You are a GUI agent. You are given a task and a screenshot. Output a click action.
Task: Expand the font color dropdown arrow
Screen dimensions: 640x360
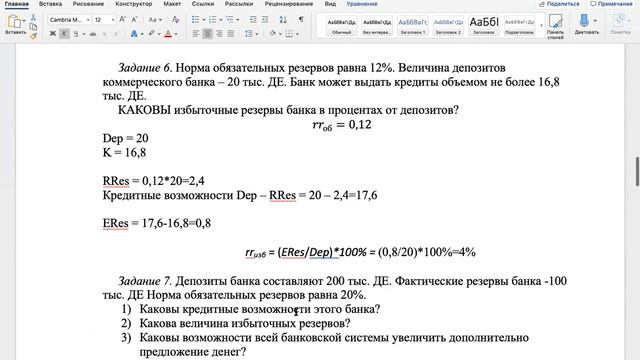[176, 34]
